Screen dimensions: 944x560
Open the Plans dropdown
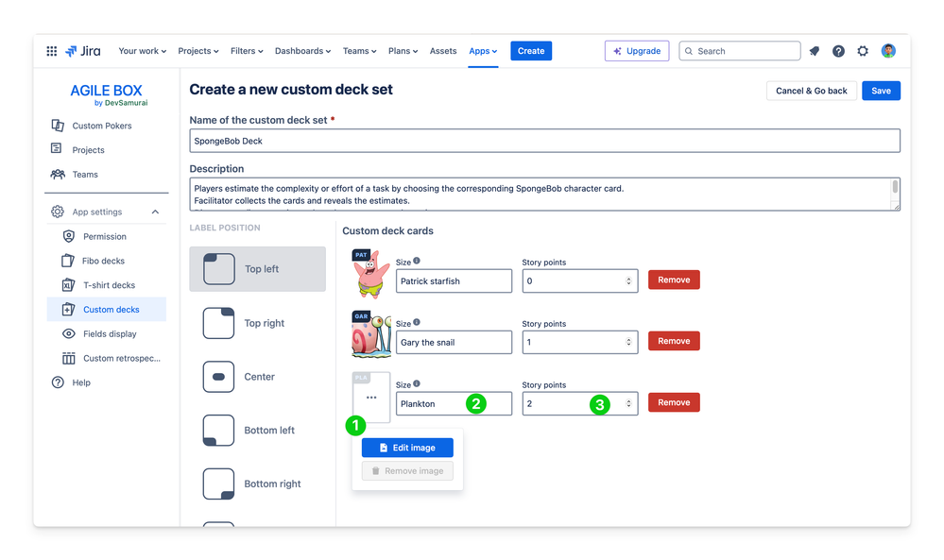coord(403,51)
